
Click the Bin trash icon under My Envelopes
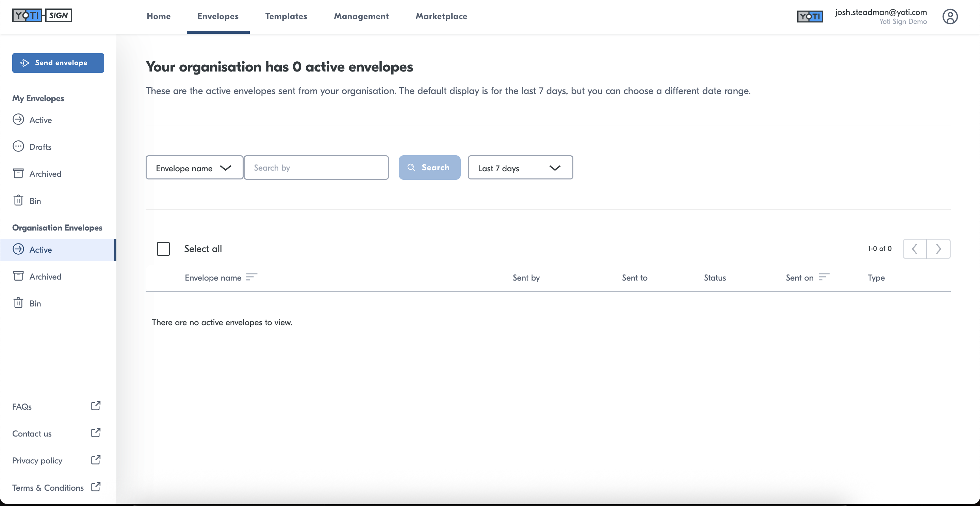18,200
